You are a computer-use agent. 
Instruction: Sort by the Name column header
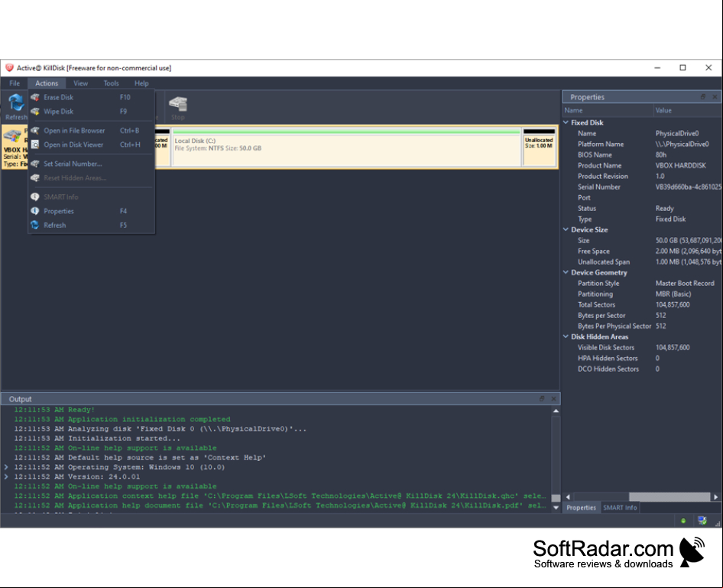pyautogui.click(x=608, y=110)
